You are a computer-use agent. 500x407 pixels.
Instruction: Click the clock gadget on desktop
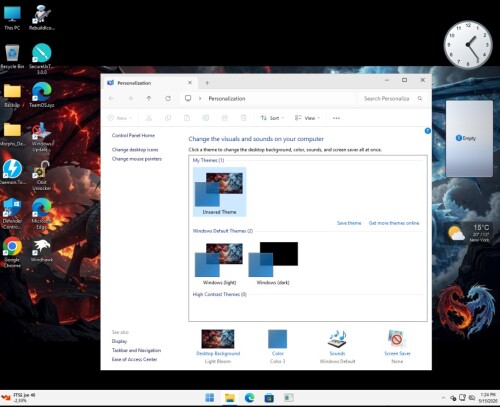click(468, 45)
